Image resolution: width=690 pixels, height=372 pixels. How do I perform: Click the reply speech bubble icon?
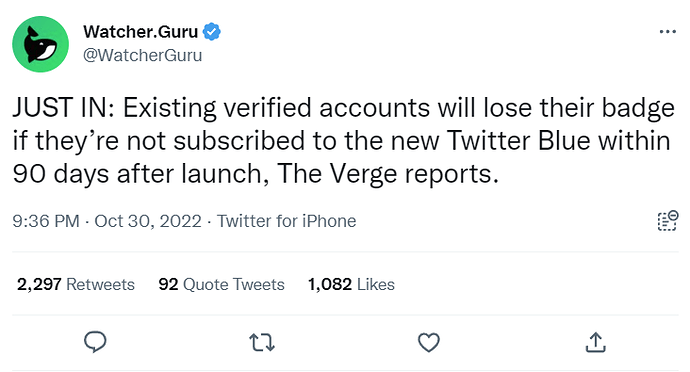pos(95,342)
